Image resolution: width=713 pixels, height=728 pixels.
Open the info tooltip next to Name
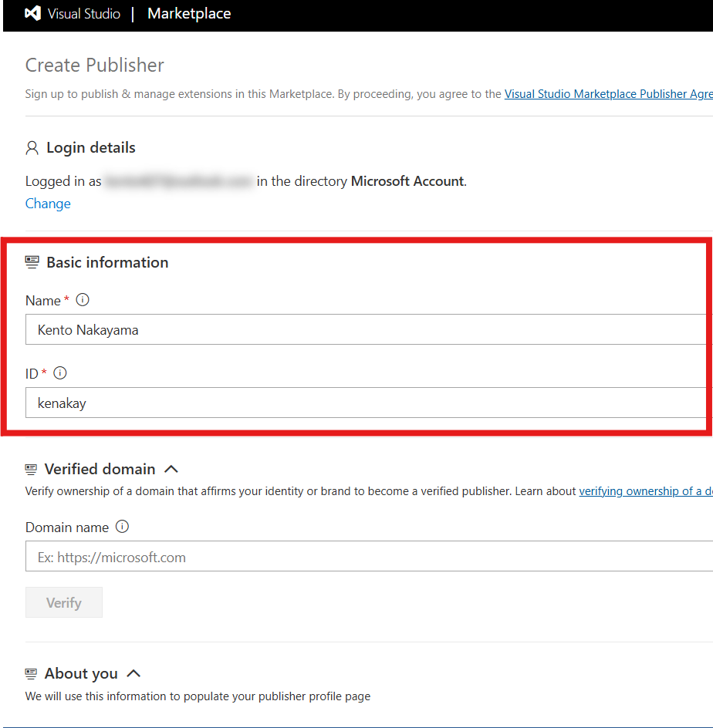click(x=83, y=300)
